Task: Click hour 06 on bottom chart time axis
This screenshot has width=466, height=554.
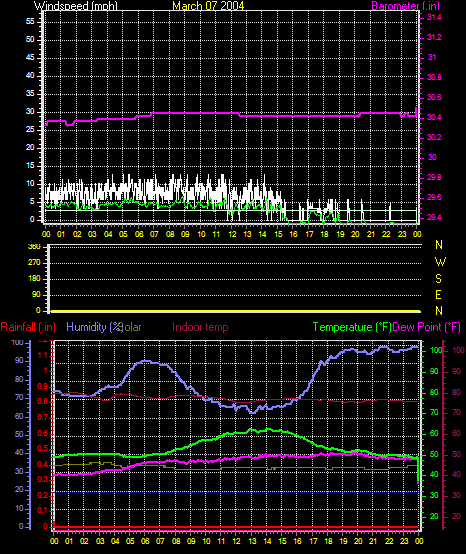Action: click(145, 541)
